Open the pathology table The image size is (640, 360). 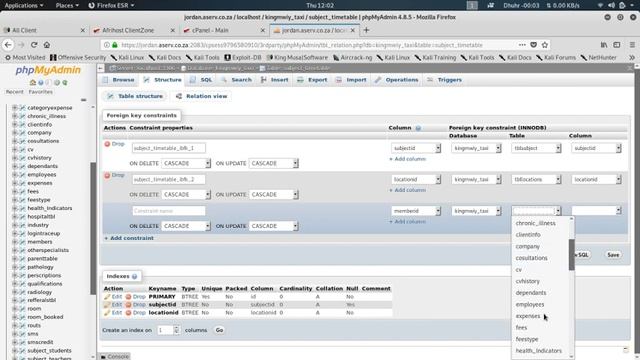(40, 267)
